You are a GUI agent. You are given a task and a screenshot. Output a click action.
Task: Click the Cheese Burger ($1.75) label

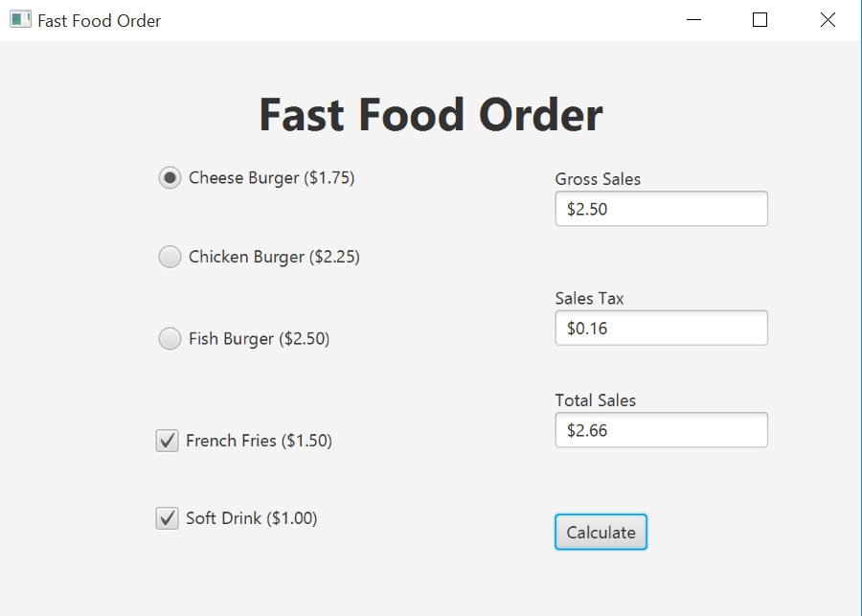click(x=272, y=177)
